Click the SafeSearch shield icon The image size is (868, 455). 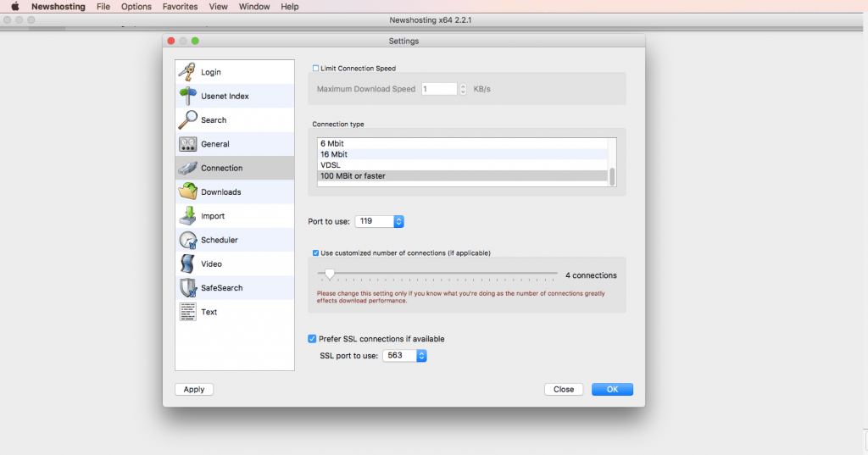pyautogui.click(x=187, y=288)
